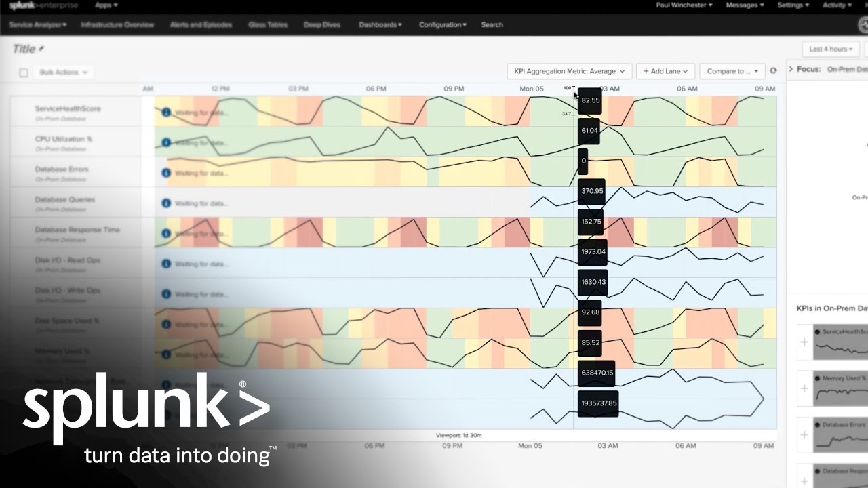Screen dimensions: 868x488
Task: Select the ServiceHealthScore lane title
Action: 68,108
